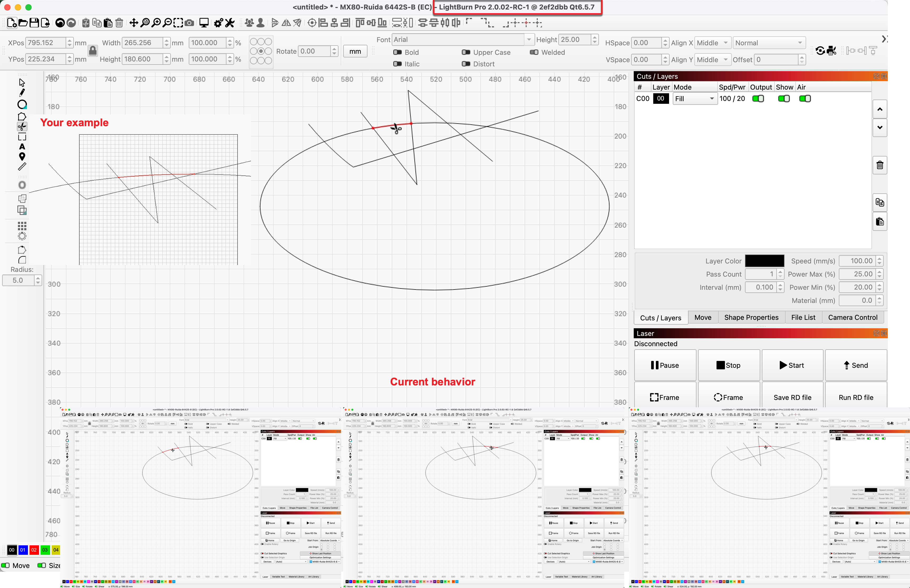Switch to the Camera Control tab

(852, 317)
